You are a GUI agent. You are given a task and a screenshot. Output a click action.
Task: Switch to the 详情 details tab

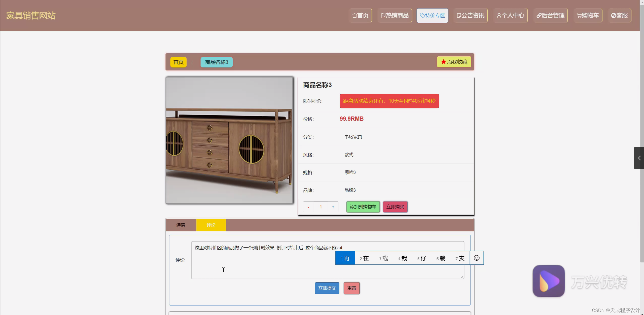pos(181,225)
